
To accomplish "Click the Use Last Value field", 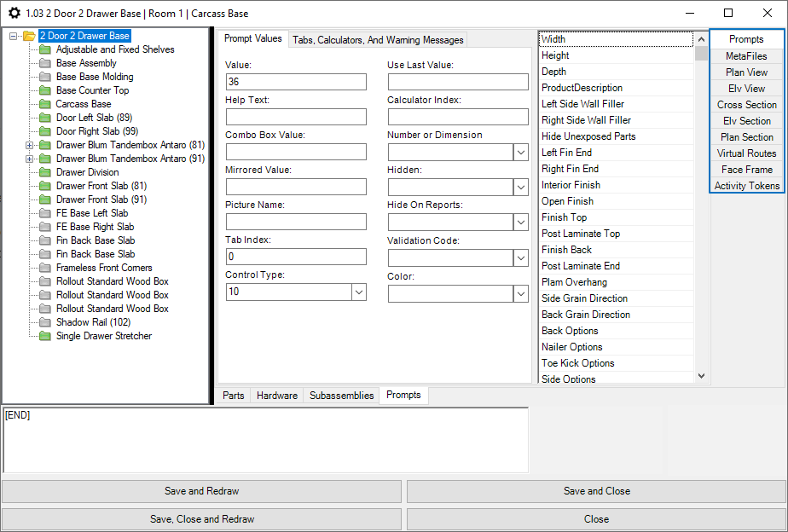I will 458,82.
